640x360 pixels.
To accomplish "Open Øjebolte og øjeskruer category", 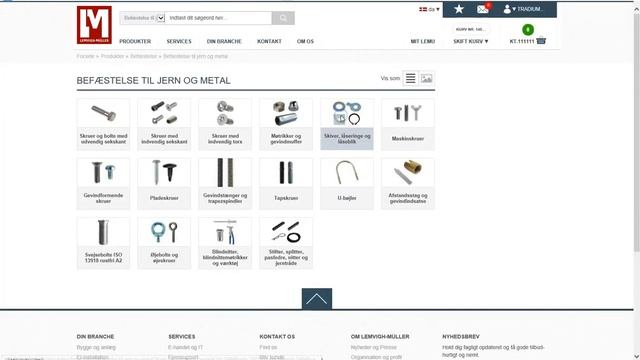I will 164,243.
